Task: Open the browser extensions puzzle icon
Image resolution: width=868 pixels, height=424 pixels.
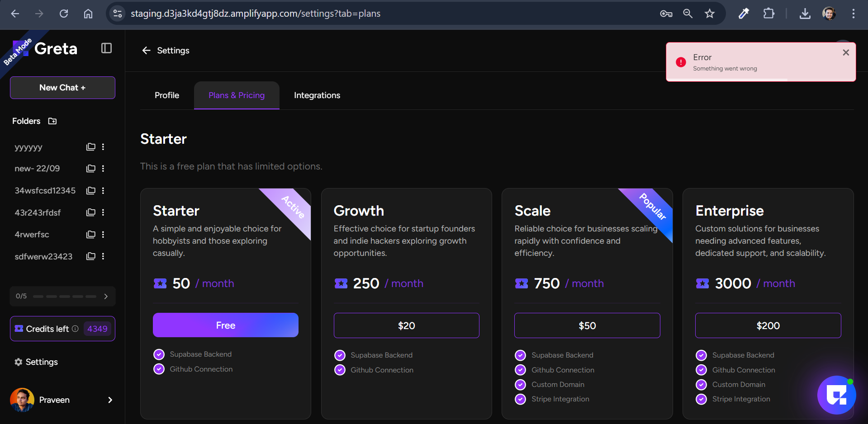Action: click(768, 14)
